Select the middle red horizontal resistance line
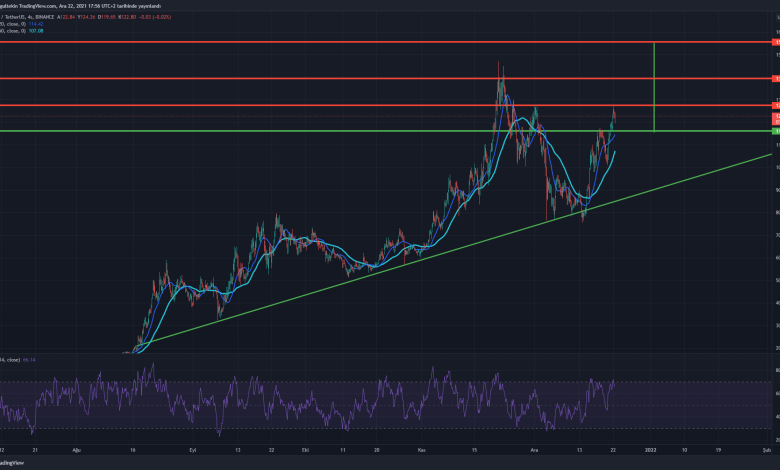 coord(300,78)
